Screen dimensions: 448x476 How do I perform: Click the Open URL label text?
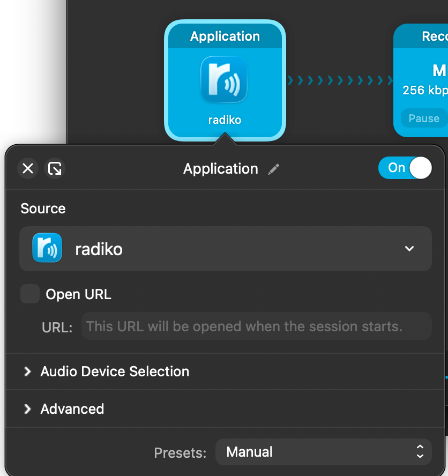pyautogui.click(x=78, y=294)
